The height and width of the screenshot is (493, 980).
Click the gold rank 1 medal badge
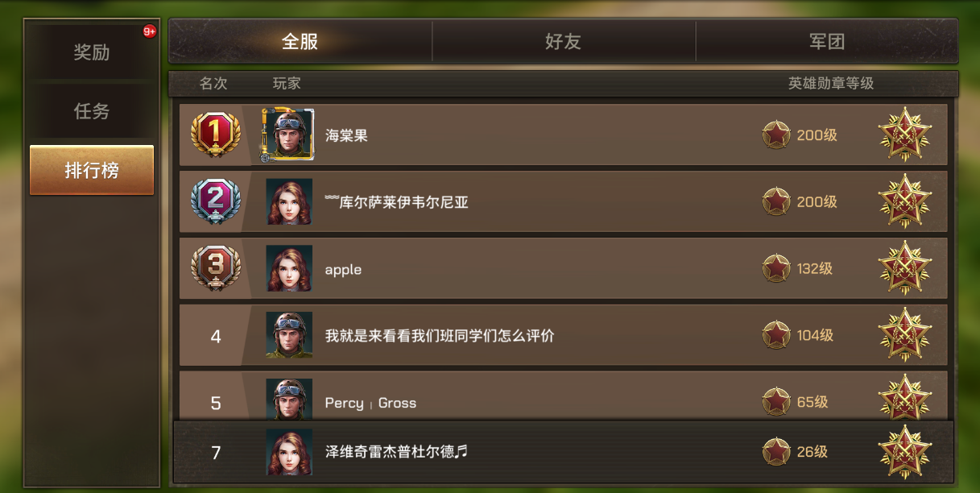click(x=215, y=135)
